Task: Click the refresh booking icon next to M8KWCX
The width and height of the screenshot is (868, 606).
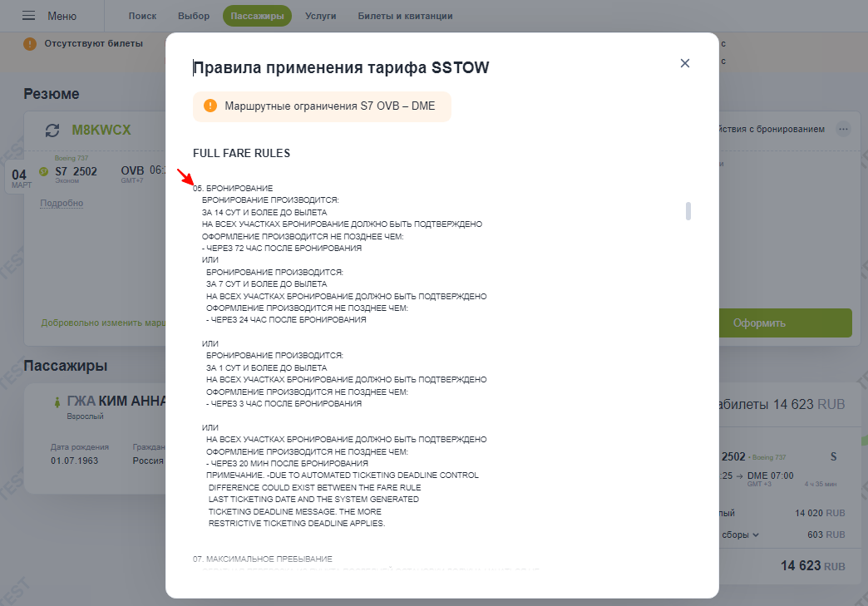Action: pyautogui.click(x=52, y=130)
